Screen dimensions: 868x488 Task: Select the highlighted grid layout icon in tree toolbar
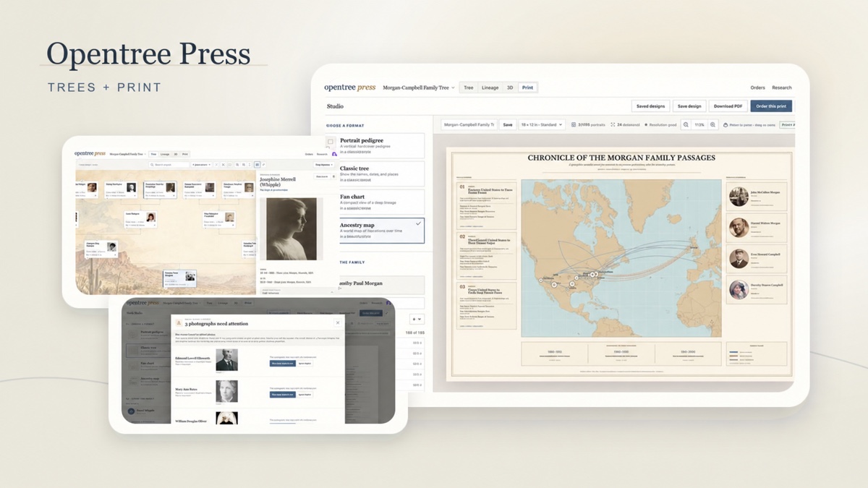[x=257, y=165]
